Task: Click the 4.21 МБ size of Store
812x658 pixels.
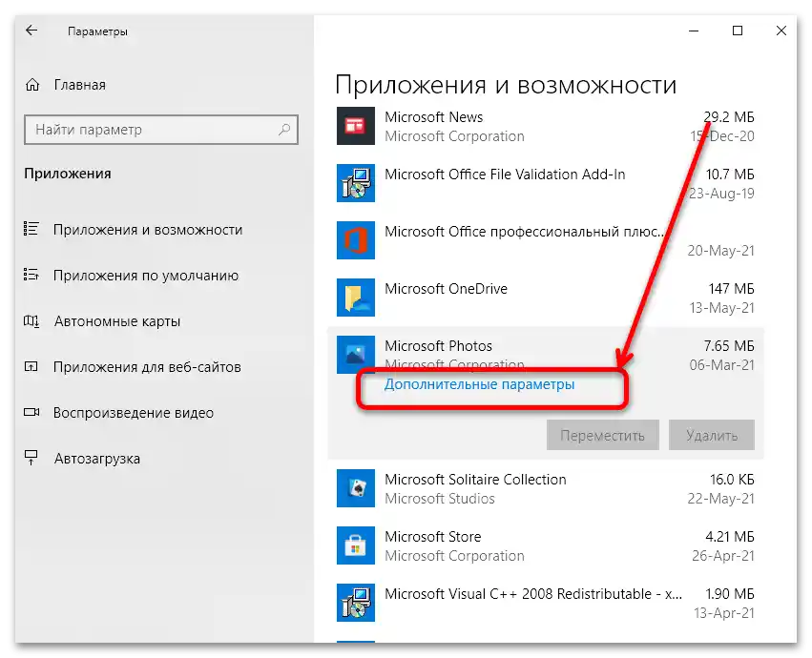Action: [x=730, y=536]
